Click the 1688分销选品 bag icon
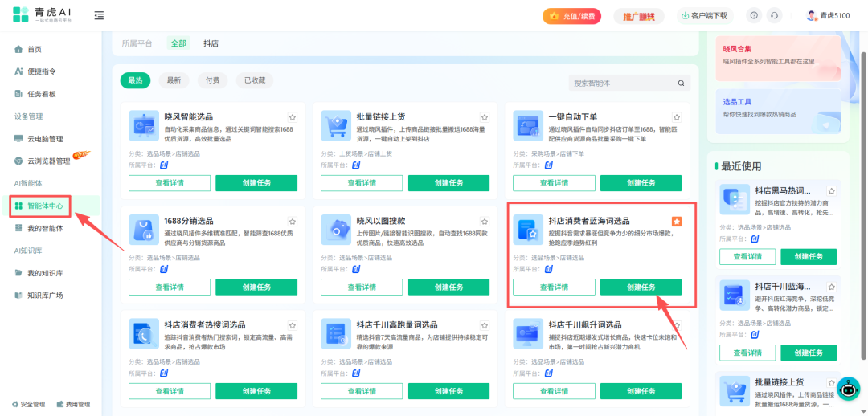 point(144,230)
